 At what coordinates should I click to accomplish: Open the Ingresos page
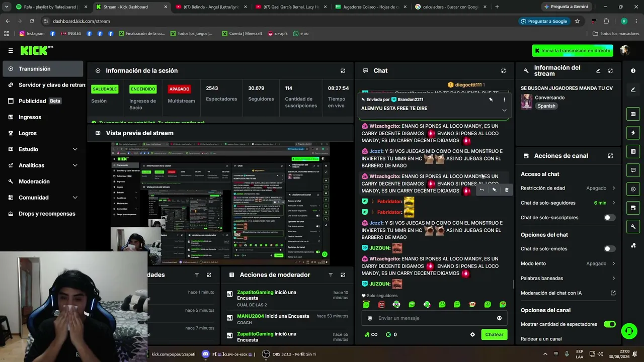pyautogui.click(x=43, y=117)
